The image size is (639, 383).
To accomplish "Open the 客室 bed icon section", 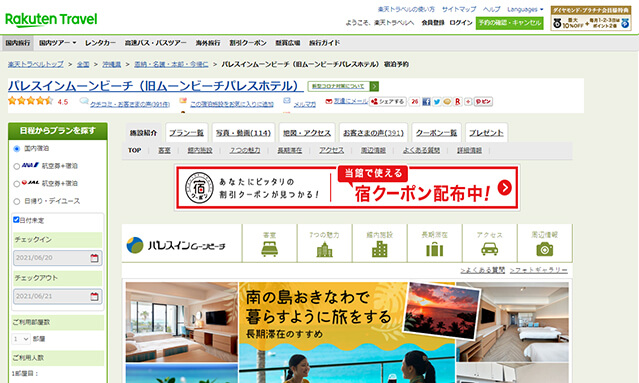I will coord(269,243).
